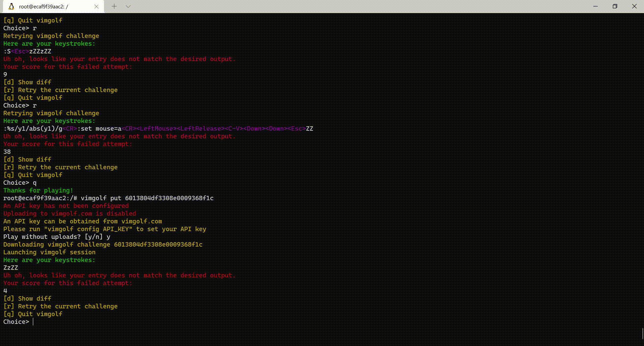Click the 'ZzZZ' keystrokes line
Image resolution: width=644 pixels, height=346 pixels.
coord(11,268)
